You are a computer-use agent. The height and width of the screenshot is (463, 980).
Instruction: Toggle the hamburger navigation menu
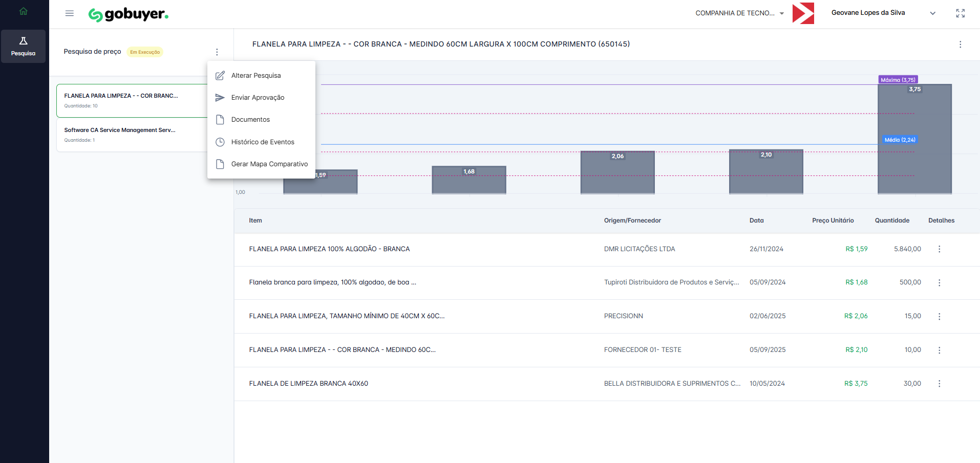70,13
